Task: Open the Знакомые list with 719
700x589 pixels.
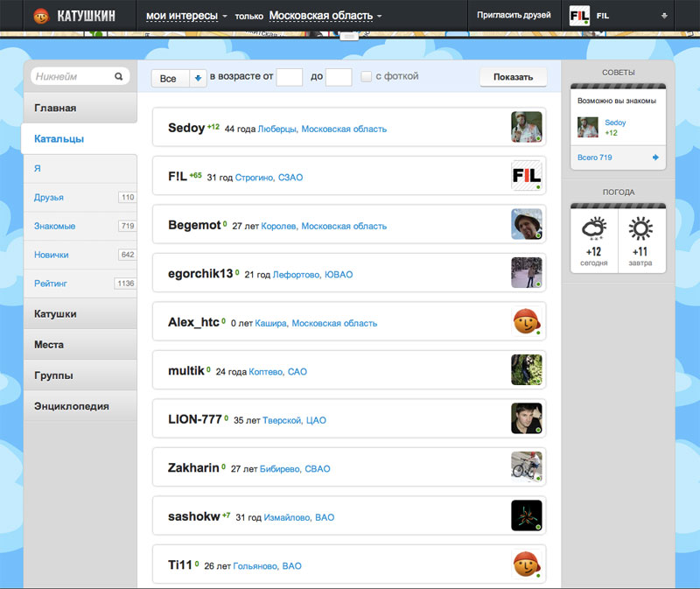Action: pyautogui.click(x=80, y=226)
